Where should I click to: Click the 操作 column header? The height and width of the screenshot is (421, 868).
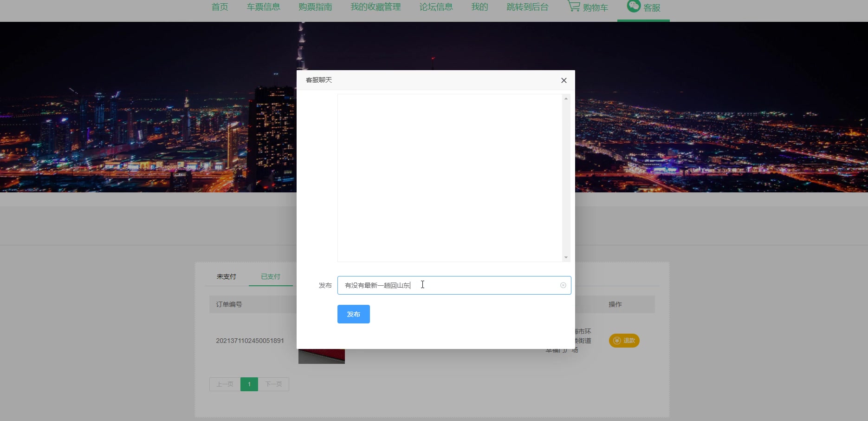tap(615, 304)
